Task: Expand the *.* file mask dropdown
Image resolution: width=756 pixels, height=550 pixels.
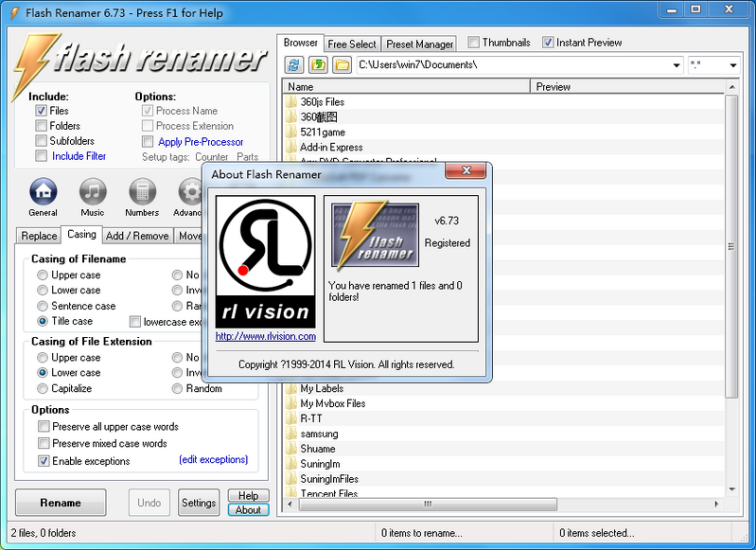Action: coord(733,65)
